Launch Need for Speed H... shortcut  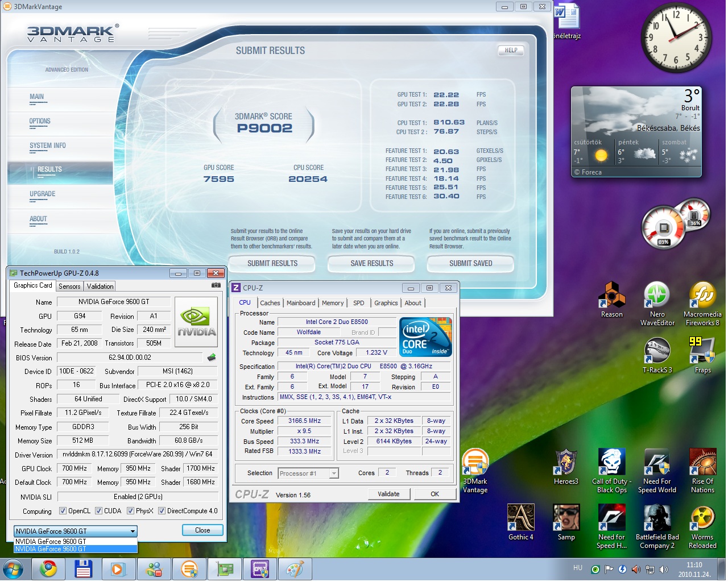tap(611, 527)
